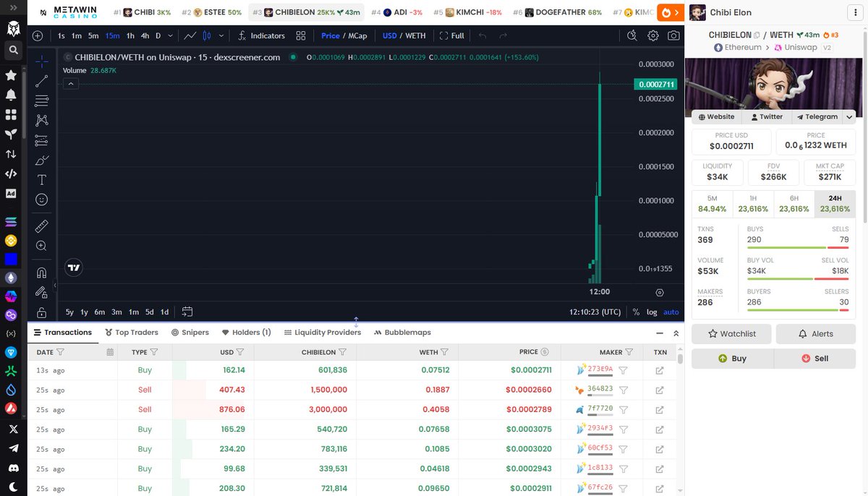Select the zoom in tool on the chart
Viewport: 868px width, 496px height.
coord(41,246)
